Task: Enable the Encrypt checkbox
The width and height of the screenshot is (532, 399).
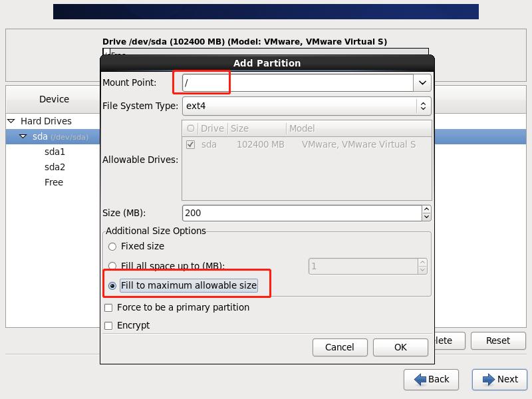Action: 108,326
